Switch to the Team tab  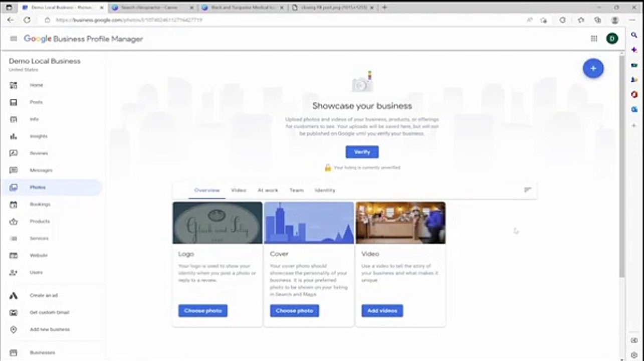[296, 191]
